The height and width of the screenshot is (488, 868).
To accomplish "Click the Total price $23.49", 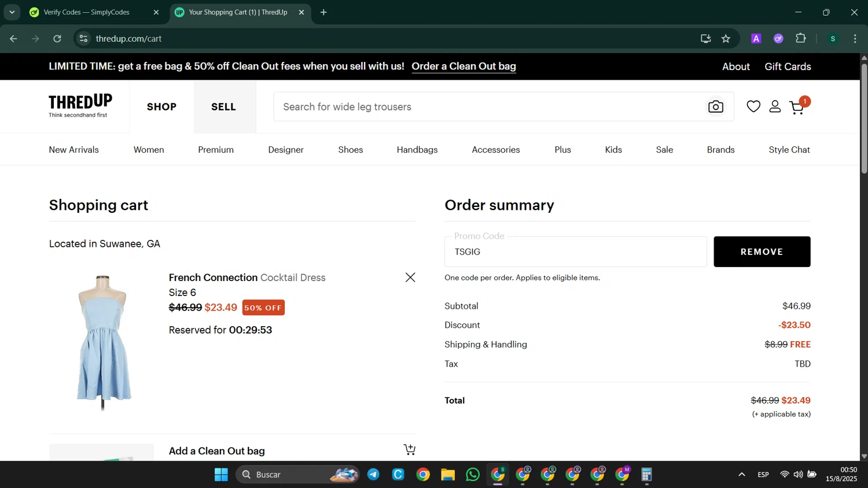I will click(x=796, y=401).
